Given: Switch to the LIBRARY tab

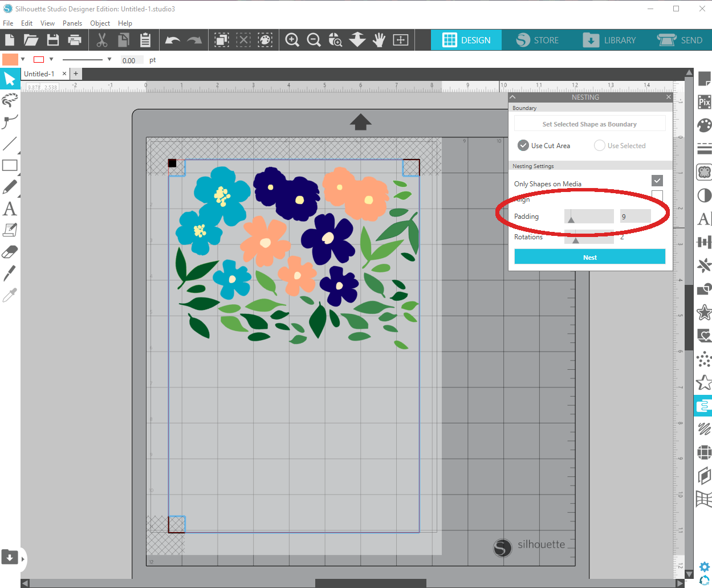Looking at the screenshot, I should pos(609,40).
